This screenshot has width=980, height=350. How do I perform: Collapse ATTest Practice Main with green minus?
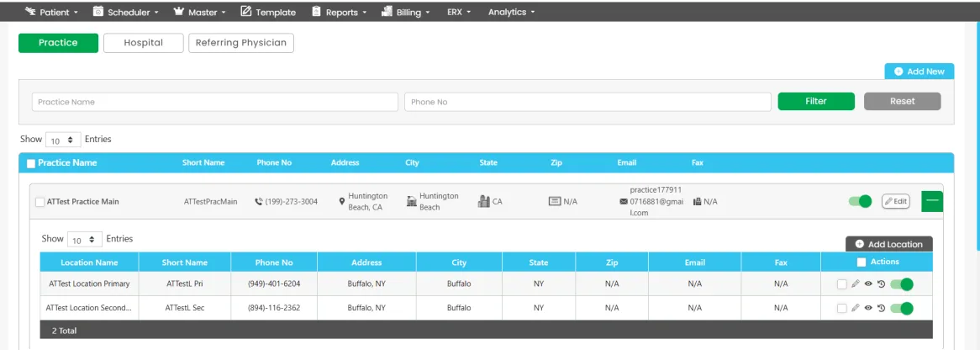pos(932,200)
